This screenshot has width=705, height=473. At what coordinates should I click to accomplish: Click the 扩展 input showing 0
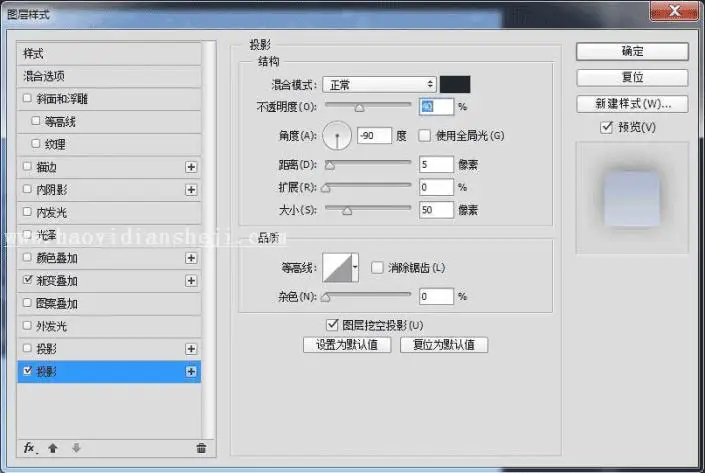coord(437,187)
